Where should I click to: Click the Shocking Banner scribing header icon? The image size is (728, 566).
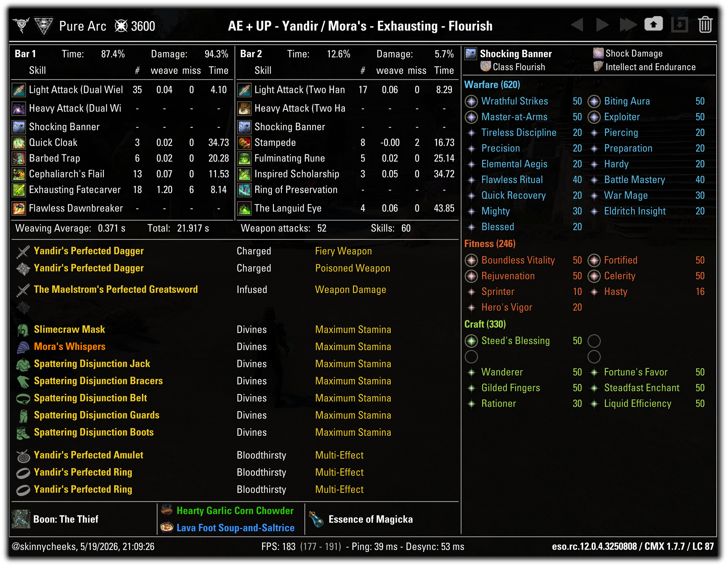pyautogui.click(x=471, y=54)
